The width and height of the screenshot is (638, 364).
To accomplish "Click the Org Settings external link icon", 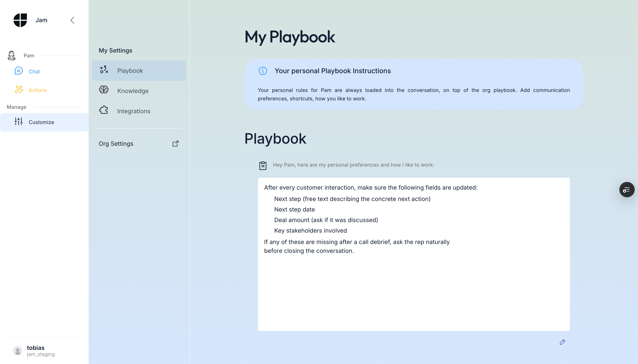I will coord(176,143).
